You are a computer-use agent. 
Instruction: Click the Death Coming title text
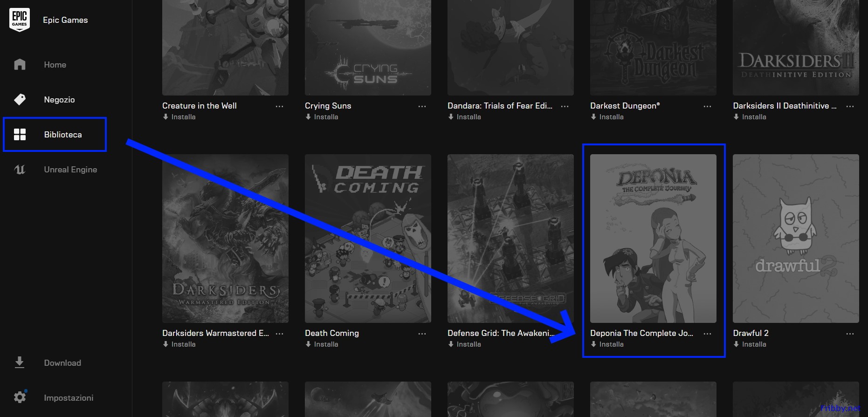332,333
